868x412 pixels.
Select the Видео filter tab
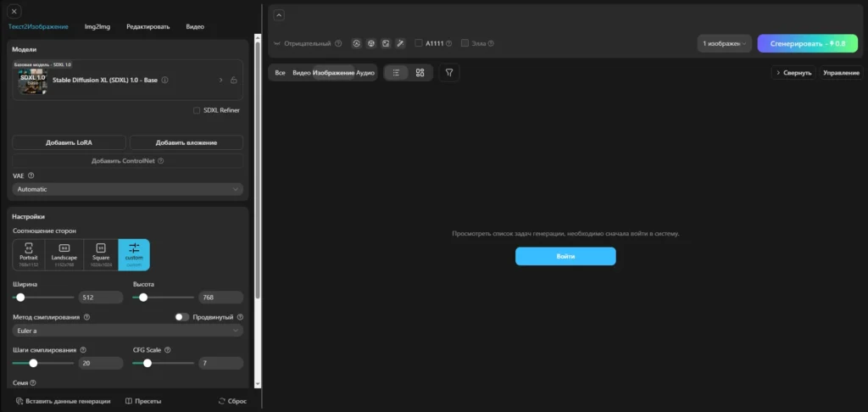tap(302, 73)
